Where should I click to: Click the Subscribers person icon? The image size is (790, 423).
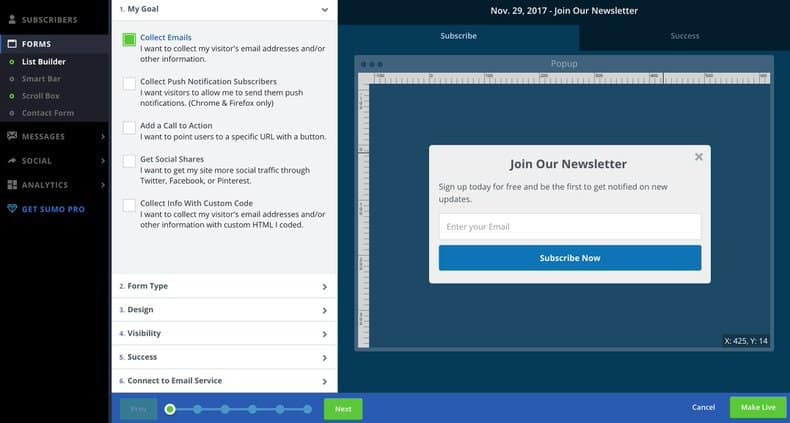[x=12, y=19]
